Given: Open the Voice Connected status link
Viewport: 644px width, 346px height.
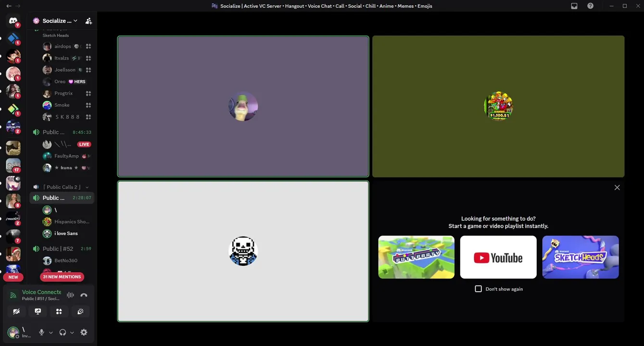Looking at the screenshot, I should [x=41, y=292].
